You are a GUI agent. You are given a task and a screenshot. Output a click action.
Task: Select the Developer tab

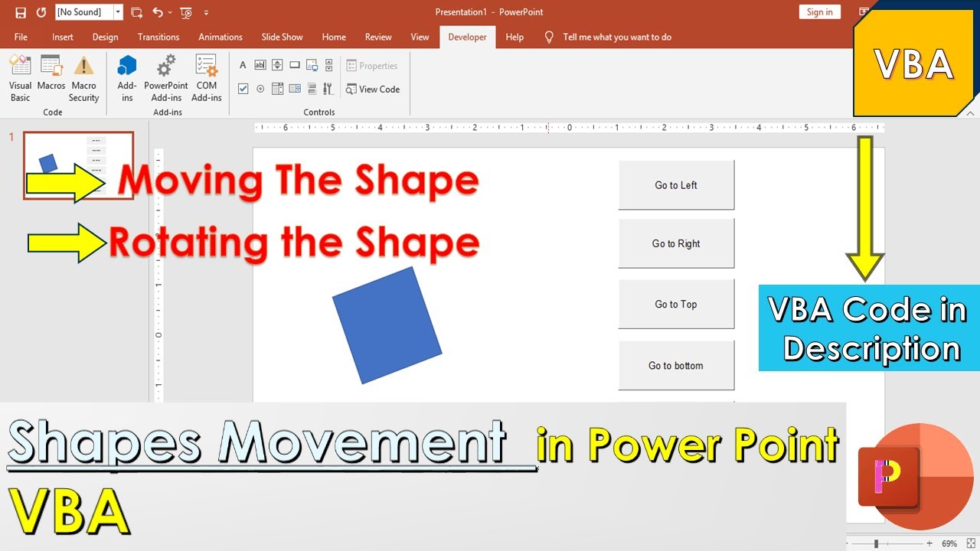point(467,37)
